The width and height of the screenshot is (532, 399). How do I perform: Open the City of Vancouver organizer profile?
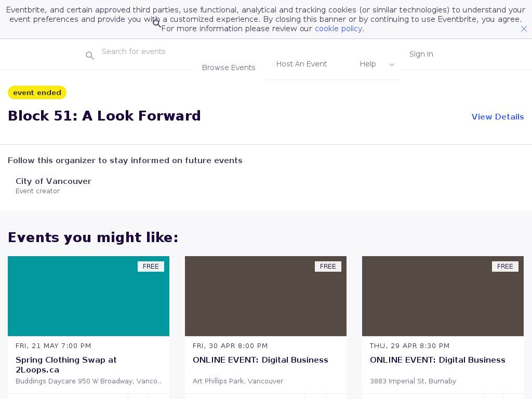[x=54, y=181]
